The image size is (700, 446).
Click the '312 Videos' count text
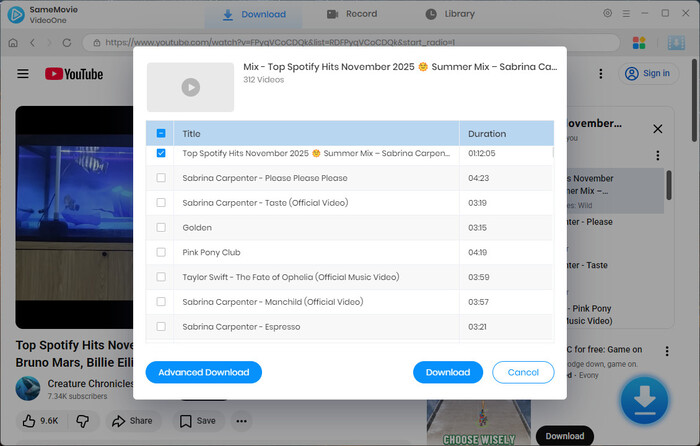point(263,80)
